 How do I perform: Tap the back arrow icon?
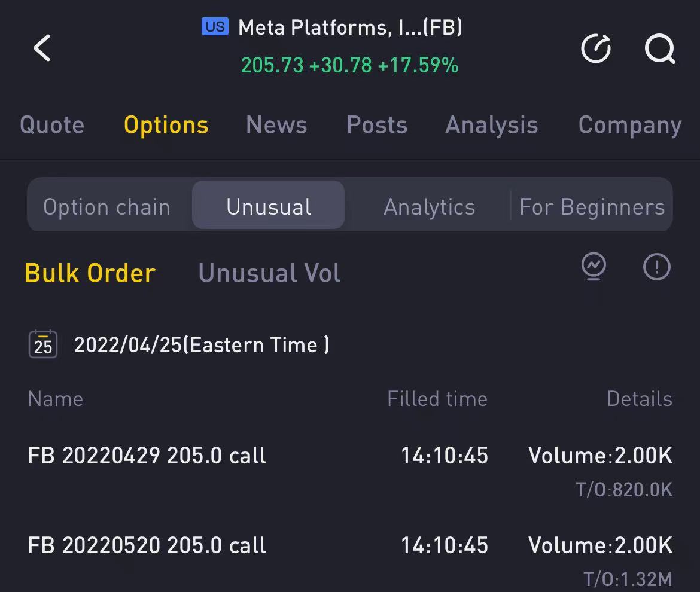point(42,48)
